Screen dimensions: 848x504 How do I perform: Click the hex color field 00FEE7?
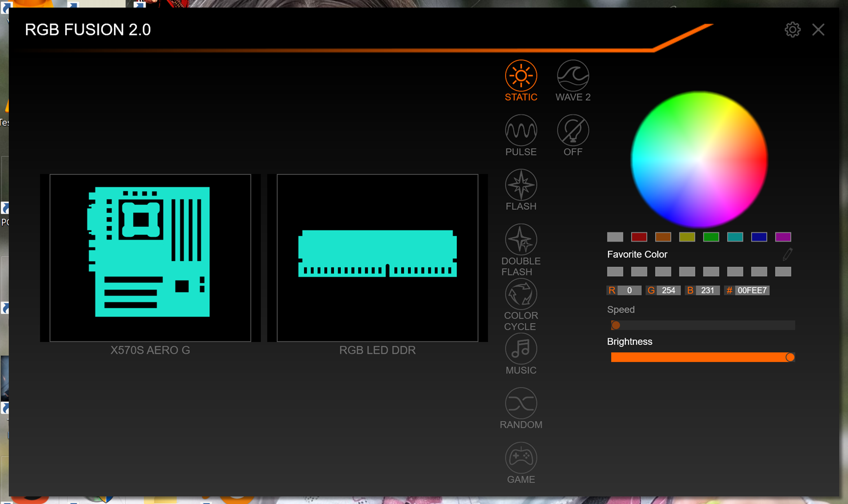tap(752, 290)
